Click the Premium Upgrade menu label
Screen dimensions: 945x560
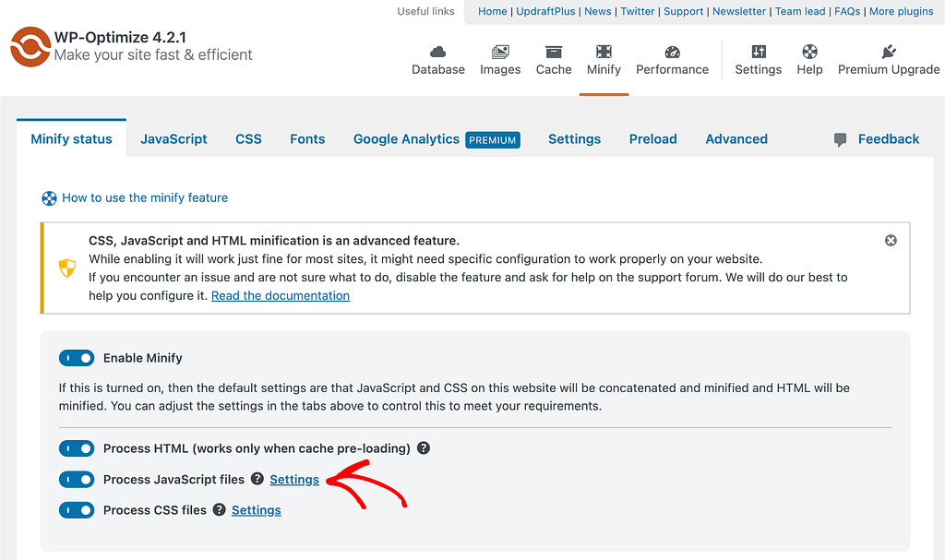[x=889, y=69]
